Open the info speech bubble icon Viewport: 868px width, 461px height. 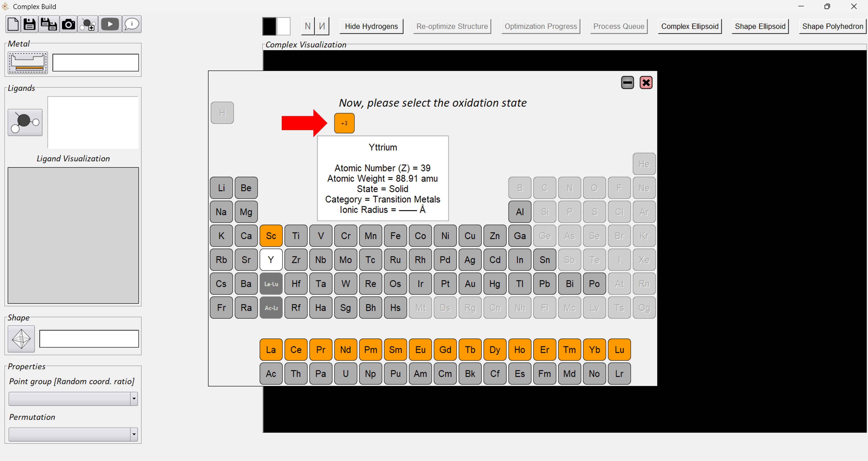[132, 24]
